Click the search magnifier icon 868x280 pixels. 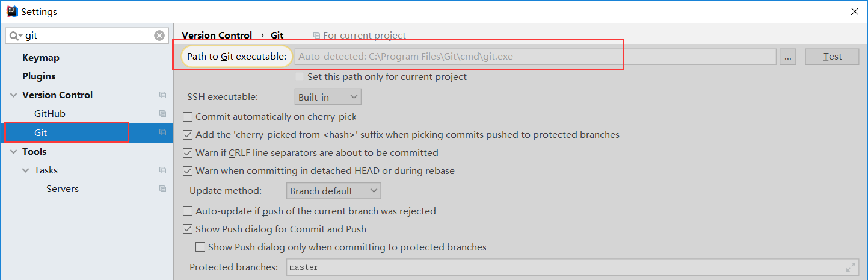click(14, 36)
